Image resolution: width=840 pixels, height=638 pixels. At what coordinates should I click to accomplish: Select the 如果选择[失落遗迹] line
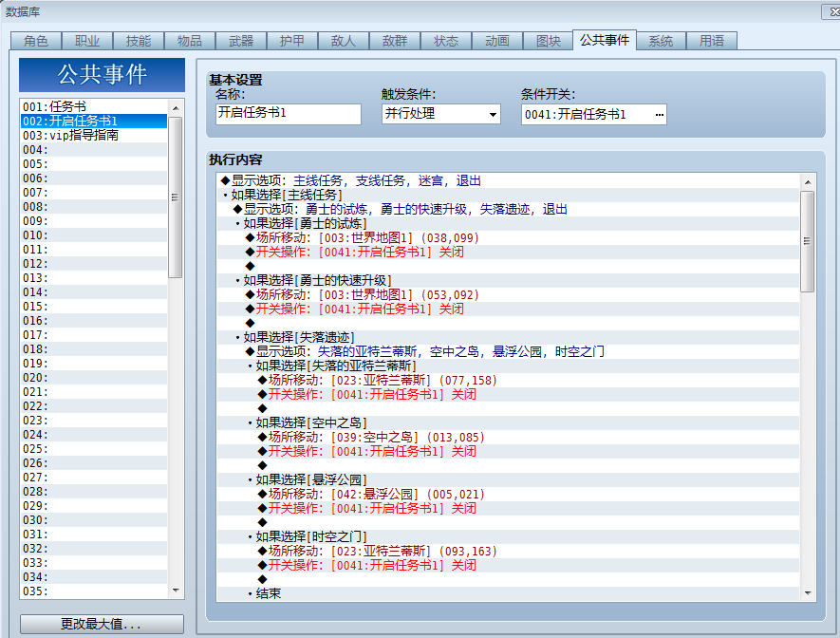click(x=508, y=337)
